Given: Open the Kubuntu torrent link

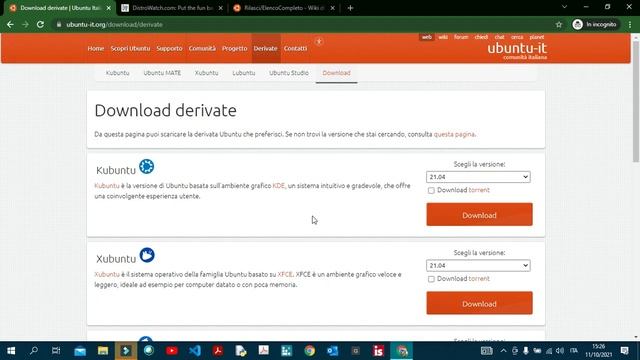Looking at the screenshot, I should [479, 190].
